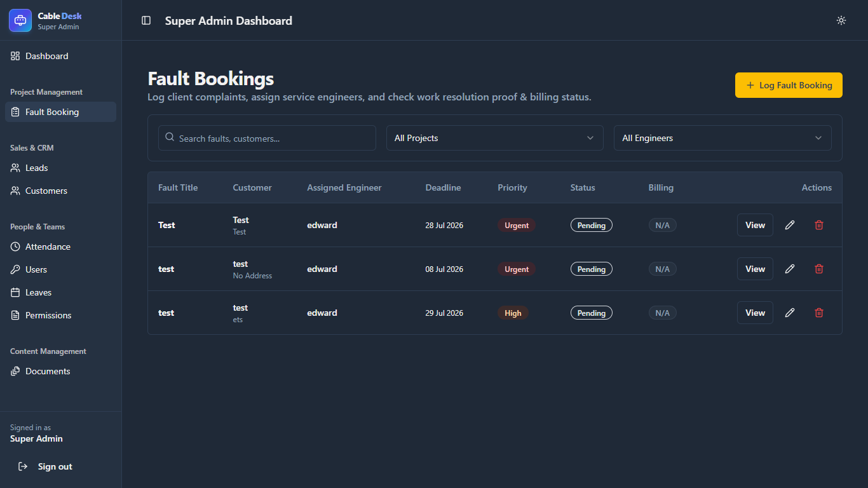Click the No Address customer subtext

(252, 276)
